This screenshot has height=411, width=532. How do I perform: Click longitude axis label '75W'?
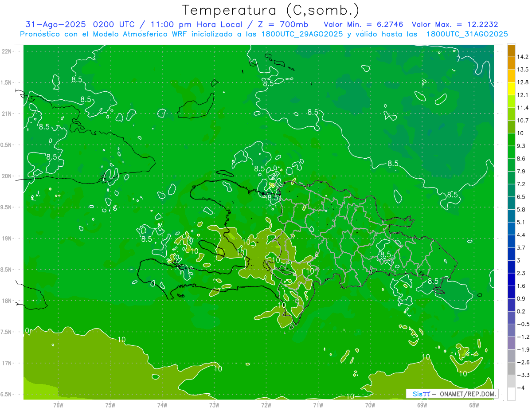point(110,405)
